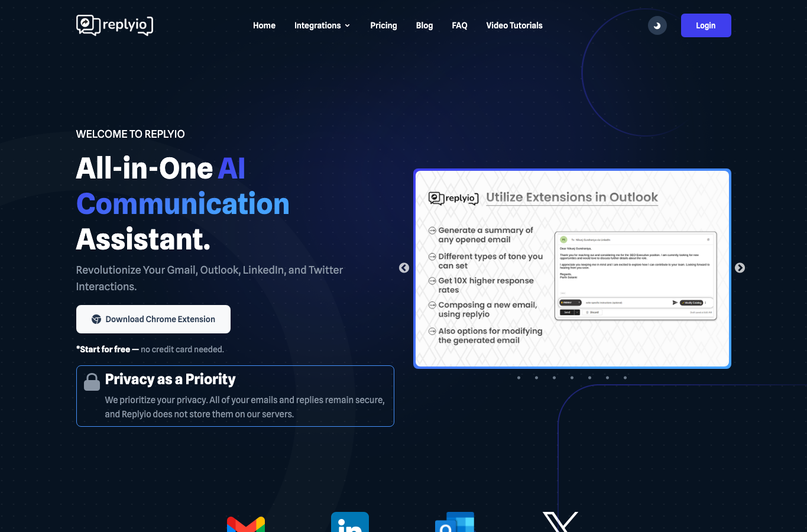This screenshot has width=807, height=532.
Task: Go to the Pricing page
Action: pos(384,25)
